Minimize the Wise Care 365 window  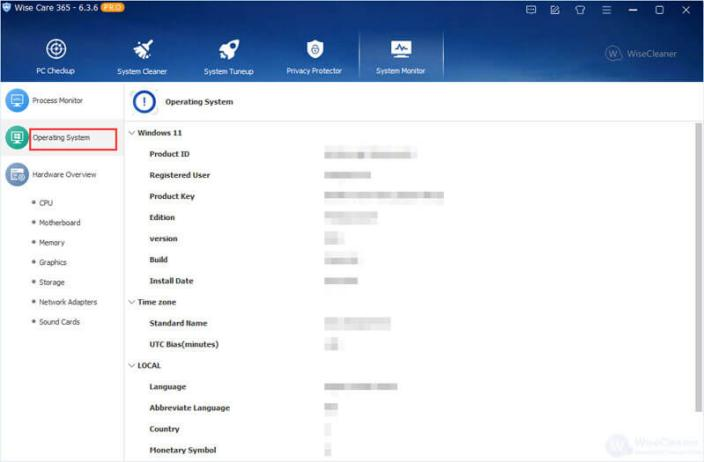click(633, 10)
